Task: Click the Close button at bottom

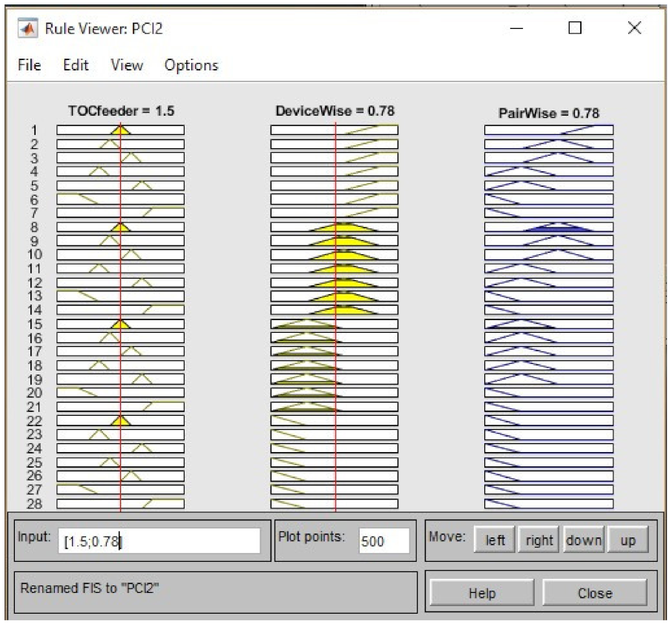Action: point(594,593)
